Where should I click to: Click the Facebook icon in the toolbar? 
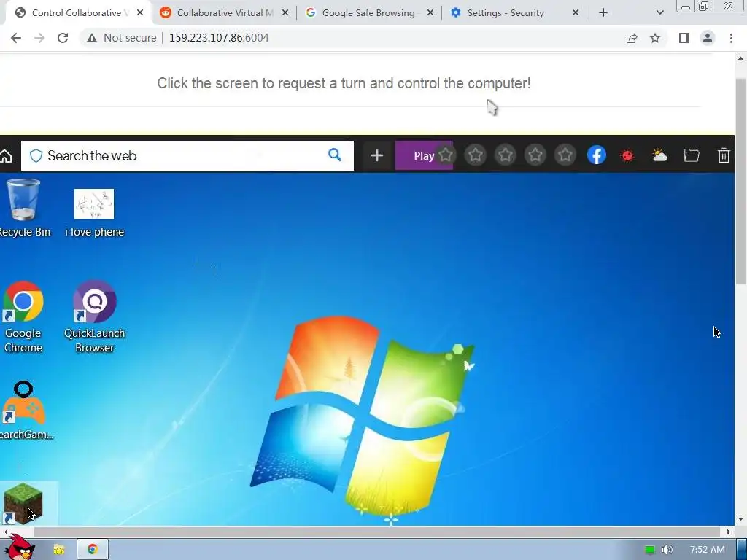click(x=597, y=155)
